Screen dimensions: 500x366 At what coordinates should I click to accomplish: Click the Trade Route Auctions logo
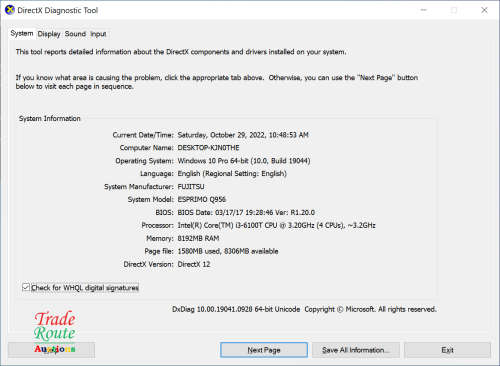55,332
